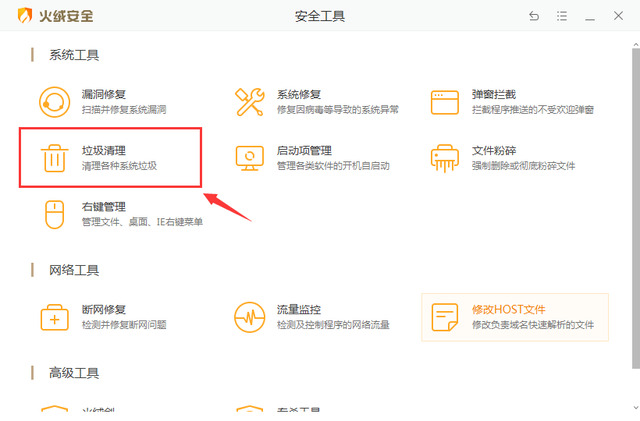
Task: Open the 漏洞修复 vulnerability repair icon
Action: [x=54, y=102]
